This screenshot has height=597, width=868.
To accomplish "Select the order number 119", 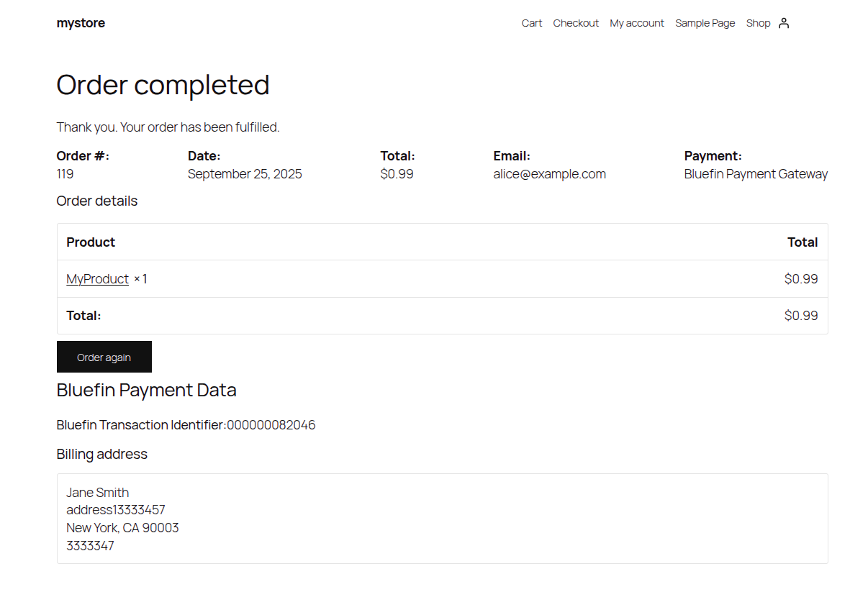I will coord(65,173).
